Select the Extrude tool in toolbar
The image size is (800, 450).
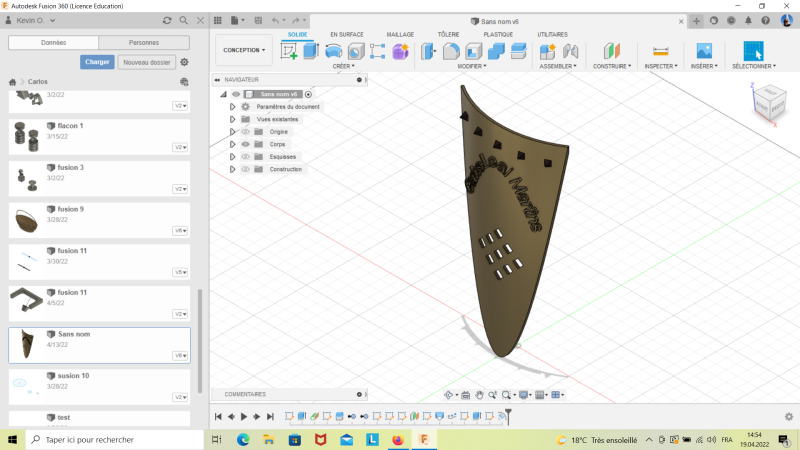point(311,51)
